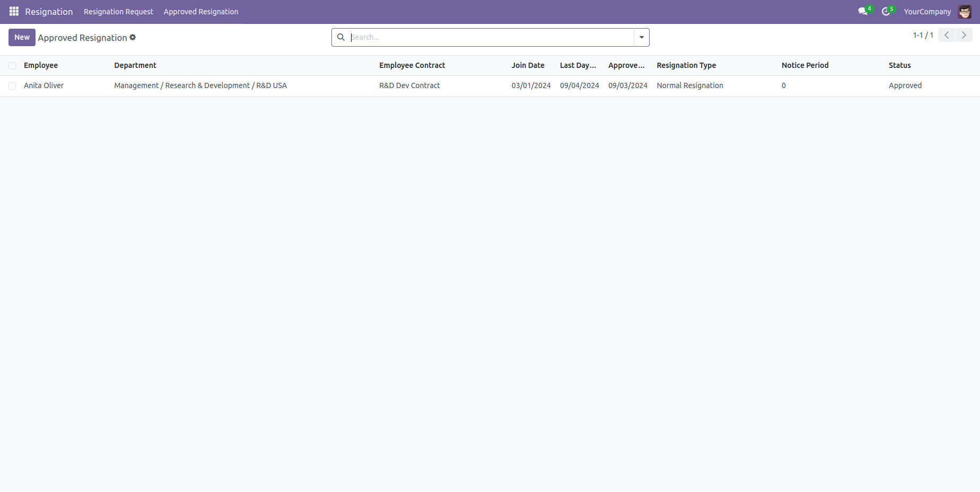980x492 pixels.
Task: Open the chat messages icon
Action: tap(863, 12)
